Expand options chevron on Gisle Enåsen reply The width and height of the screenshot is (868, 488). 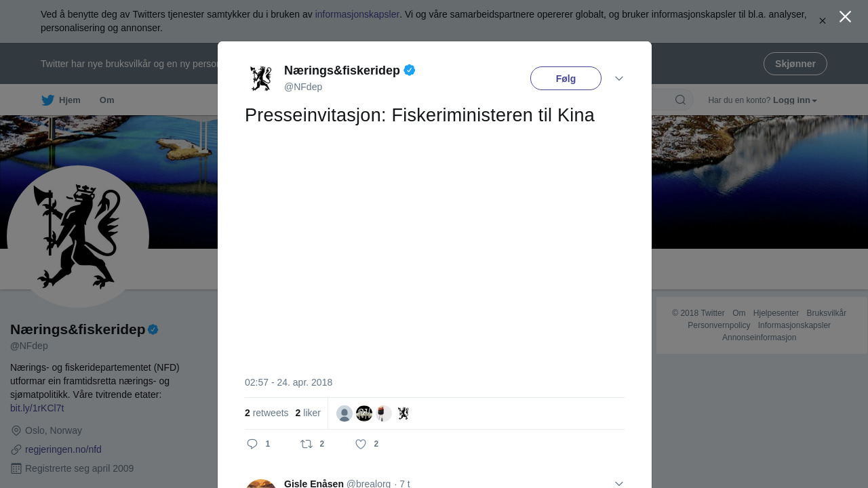(x=619, y=483)
